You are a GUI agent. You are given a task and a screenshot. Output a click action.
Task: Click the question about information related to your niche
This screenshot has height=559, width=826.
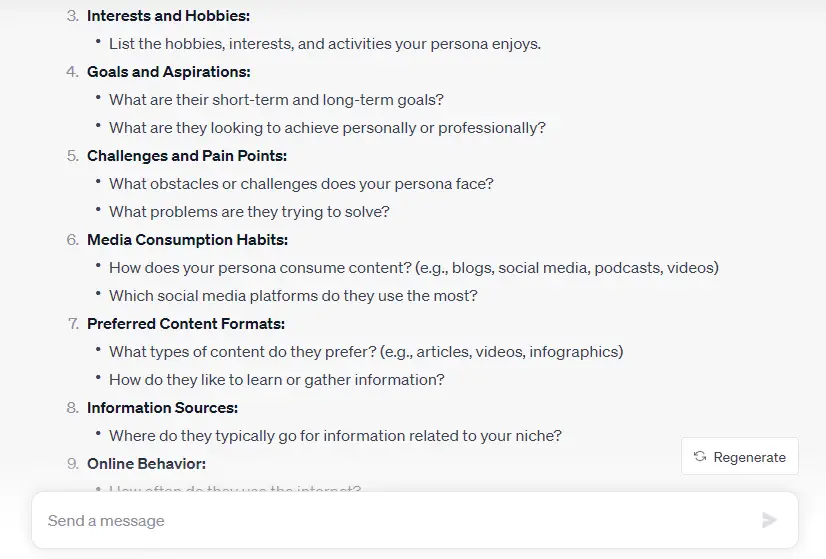coord(335,436)
